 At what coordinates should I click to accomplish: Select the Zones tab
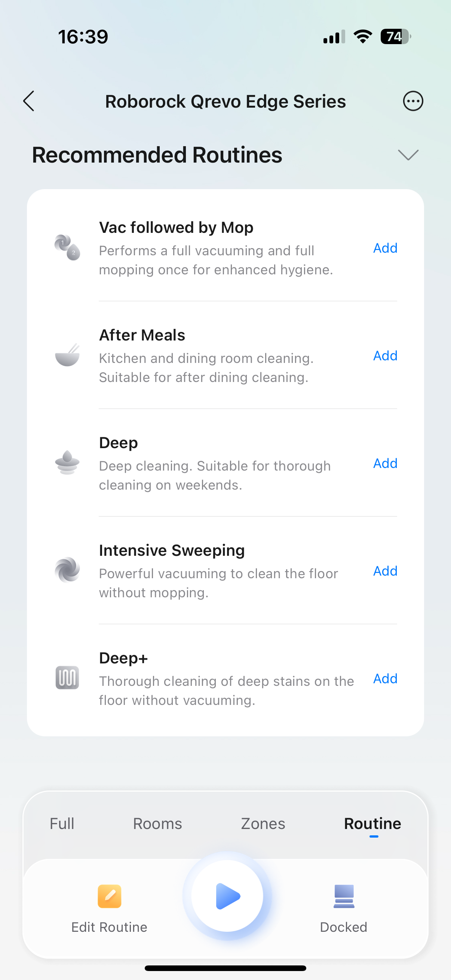tap(263, 824)
